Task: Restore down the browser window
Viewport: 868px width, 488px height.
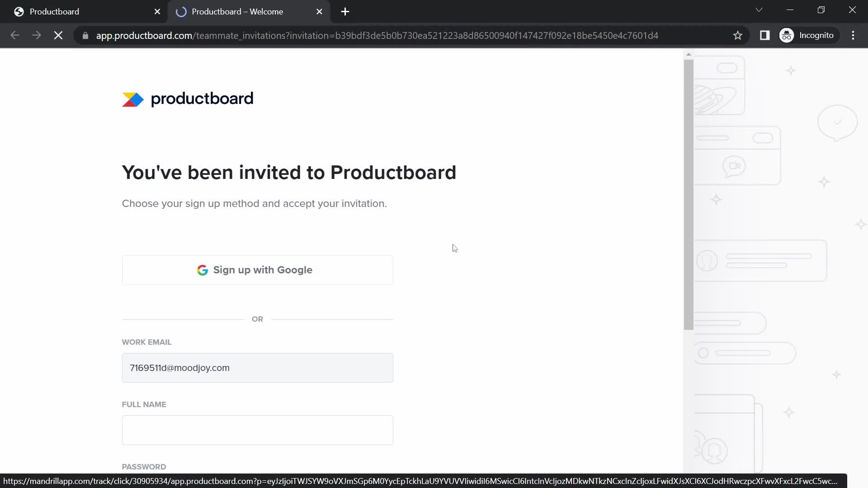Action: pos(821,10)
